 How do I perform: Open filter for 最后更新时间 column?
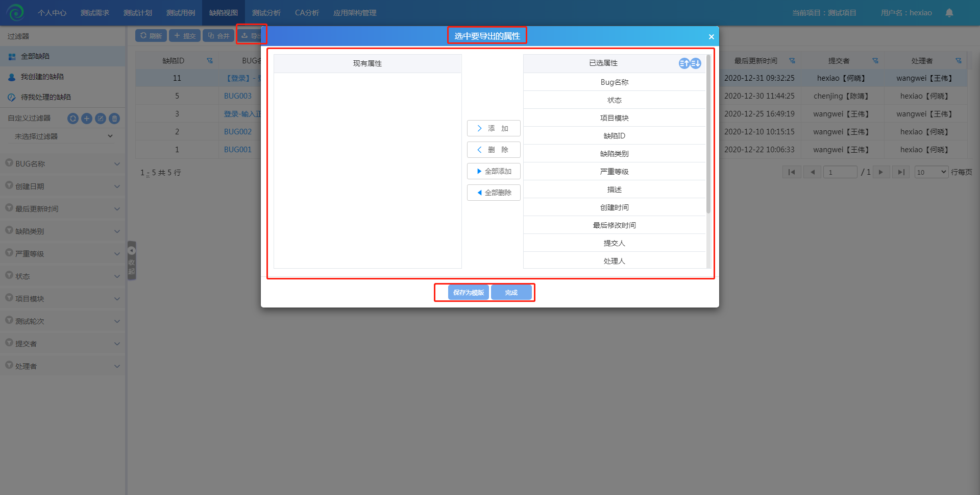coord(792,61)
